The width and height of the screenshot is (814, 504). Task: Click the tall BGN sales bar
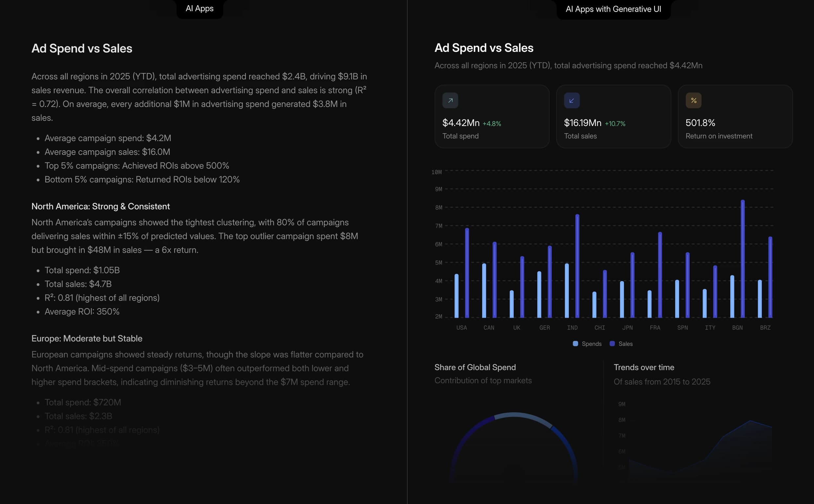click(742, 259)
